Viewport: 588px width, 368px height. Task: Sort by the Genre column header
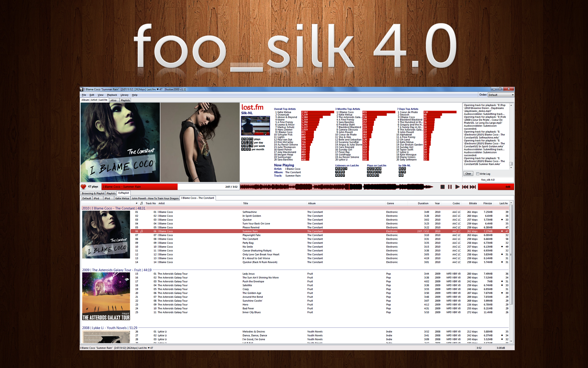coord(390,203)
